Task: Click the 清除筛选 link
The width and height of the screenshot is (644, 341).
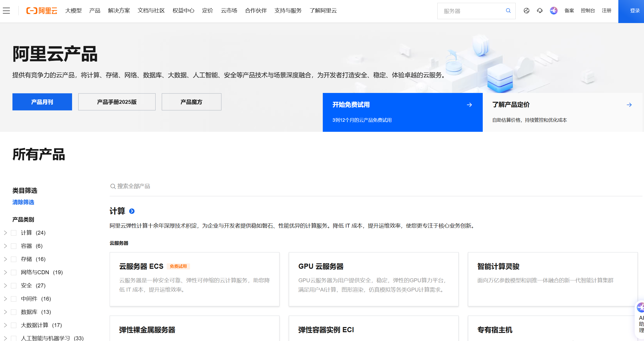Action: 23,202
